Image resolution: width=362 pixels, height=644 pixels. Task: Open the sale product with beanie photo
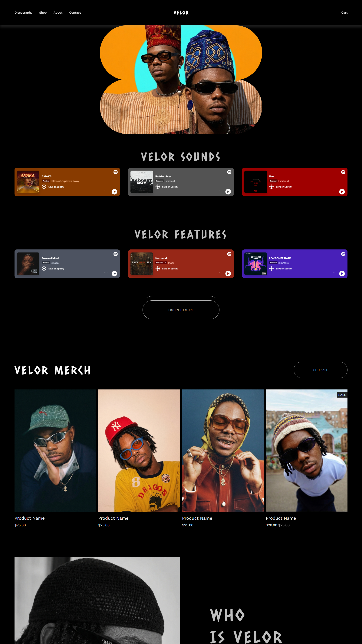point(307,450)
